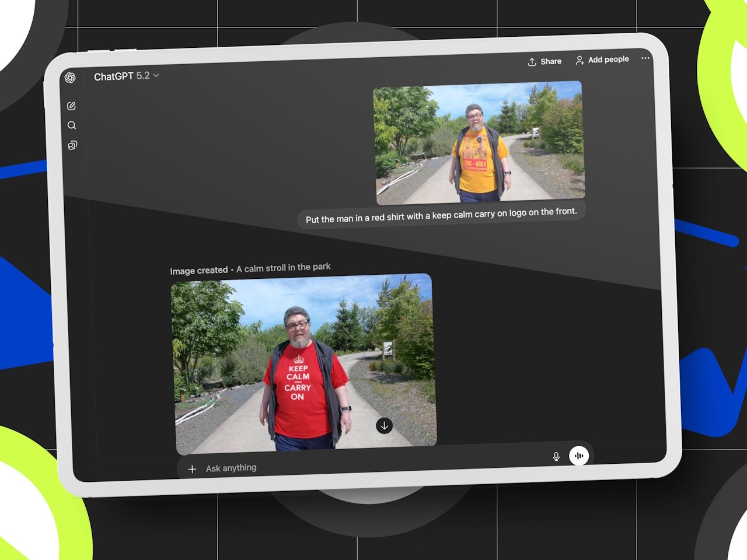Open chat search via the magnifier icon
747x560 pixels.
point(72,125)
